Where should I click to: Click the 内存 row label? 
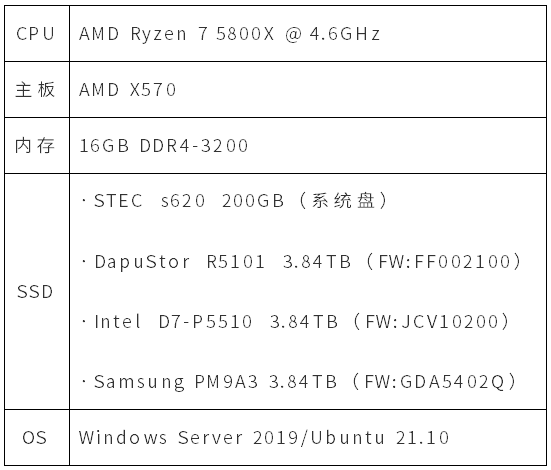coord(35,146)
